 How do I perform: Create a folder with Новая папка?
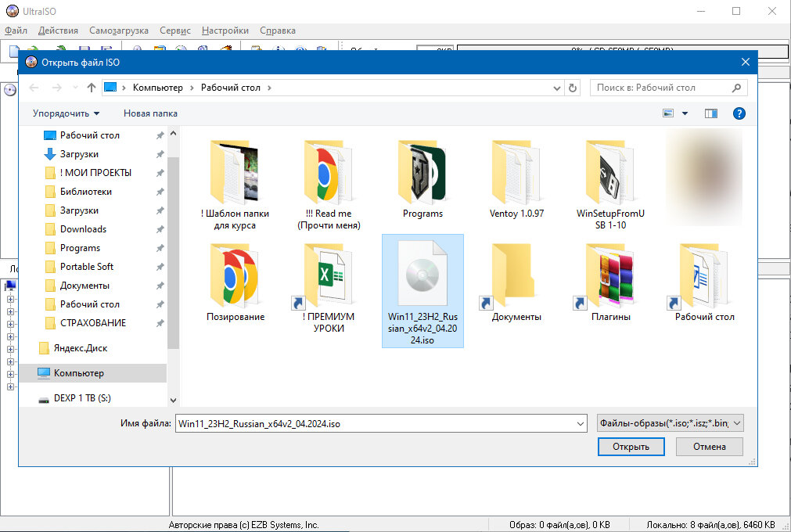click(149, 113)
